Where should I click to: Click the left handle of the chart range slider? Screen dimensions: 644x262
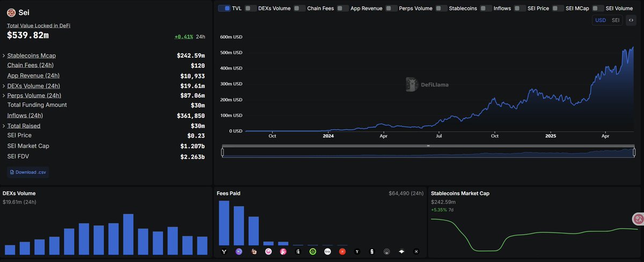(223, 153)
